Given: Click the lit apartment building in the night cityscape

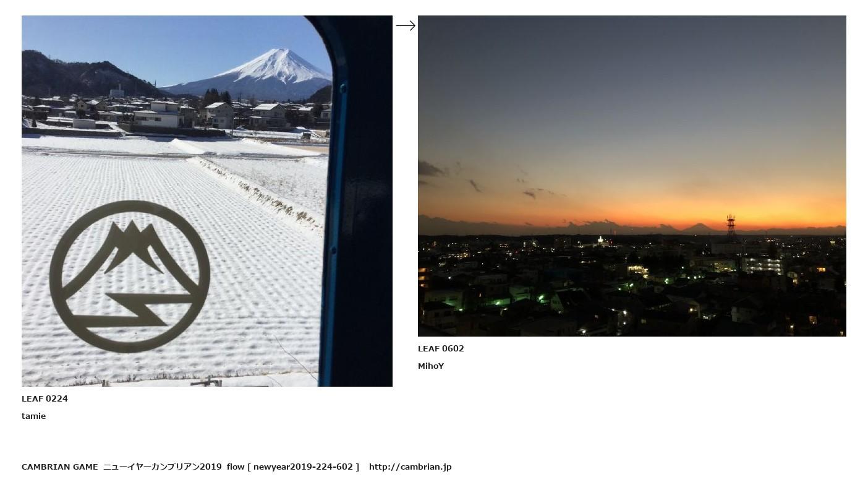Looking at the screenshot, I should point(762,265).
